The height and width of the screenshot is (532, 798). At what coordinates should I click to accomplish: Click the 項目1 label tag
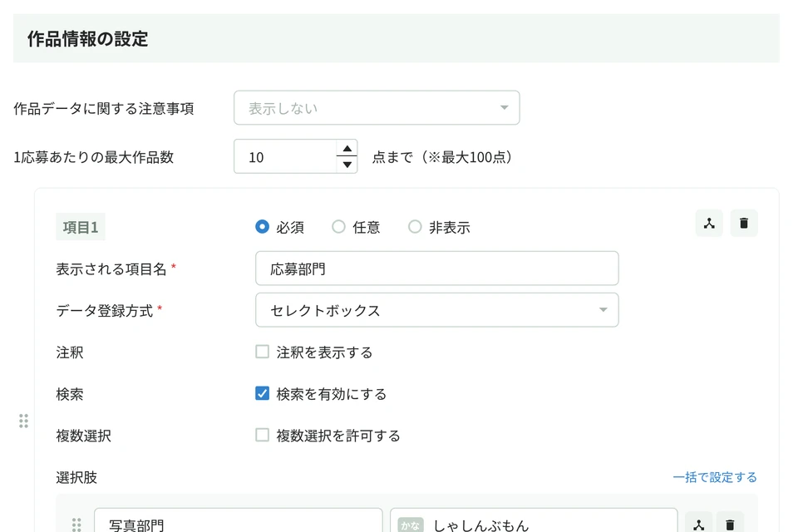pyautogui.click(x=81, y=227)
